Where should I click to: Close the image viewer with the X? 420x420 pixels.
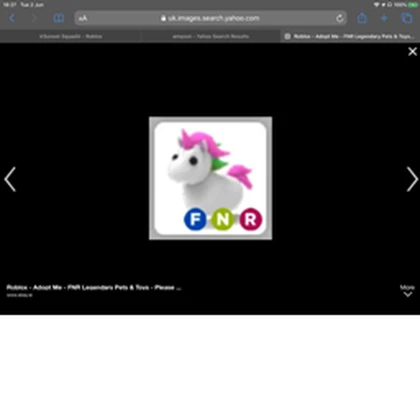click(x=412, y=52)
